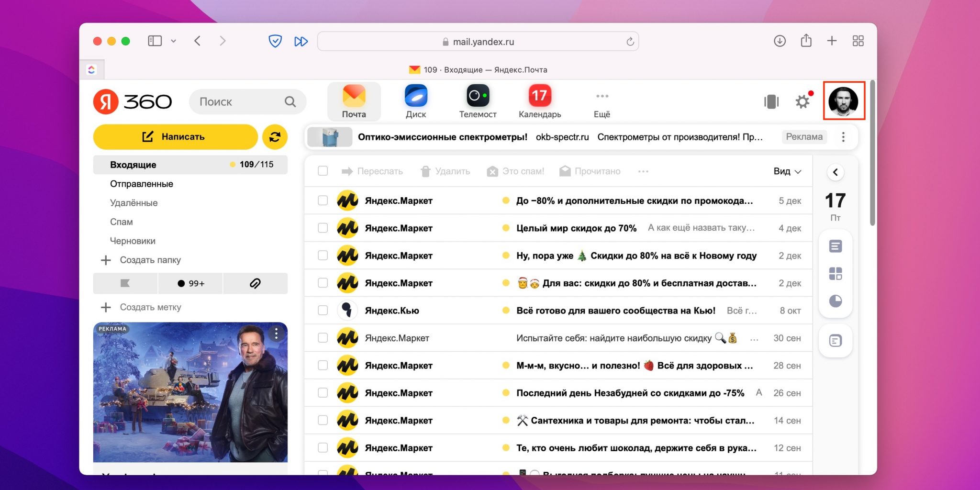Select checkbox for the 30 сен email

(x=323, y=338)
